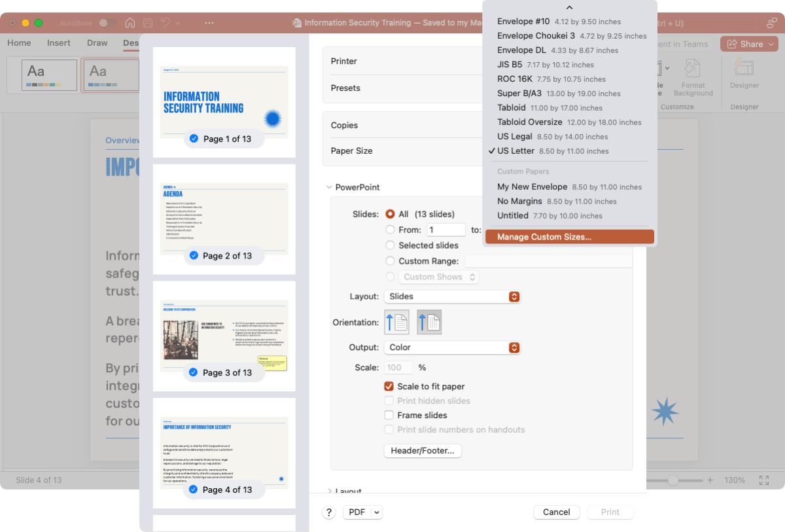The image size is (785, 532).
Task: Select the checked US Letter paper size
Action: [x=570, y=151]
